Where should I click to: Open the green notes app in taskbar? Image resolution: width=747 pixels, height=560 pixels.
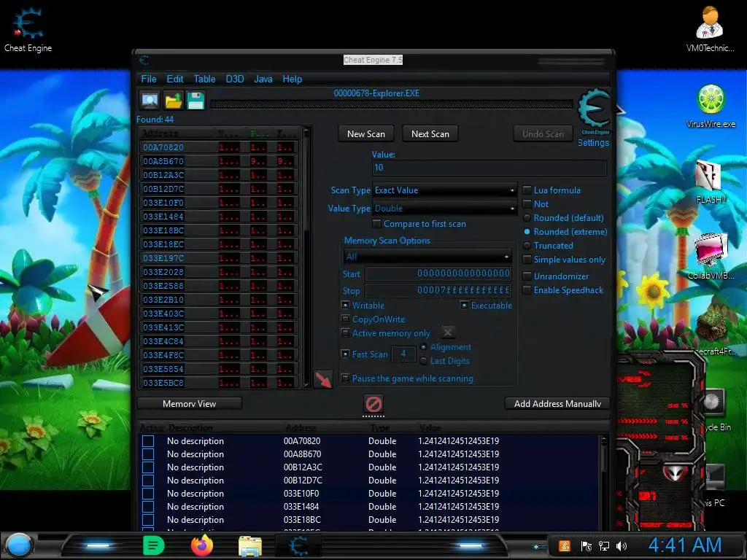tap(153, 545)
